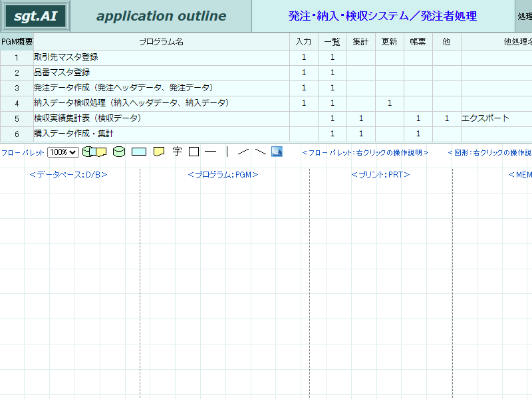Click the 更新 value for 納入データ検収処理

click(390, 103)
